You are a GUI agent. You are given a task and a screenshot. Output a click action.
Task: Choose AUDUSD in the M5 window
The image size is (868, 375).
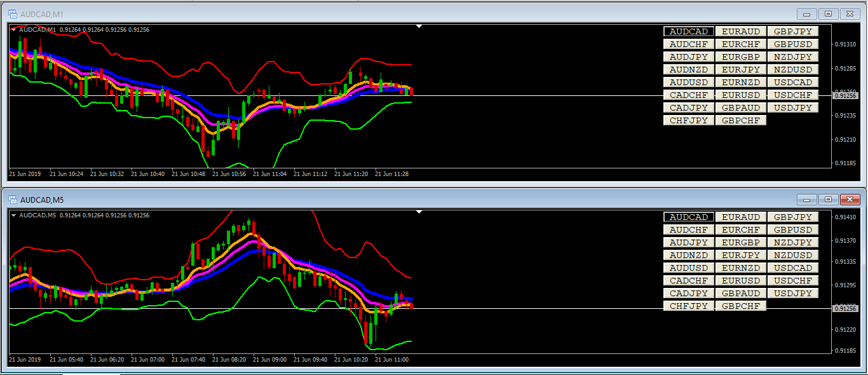pos(689,268)
